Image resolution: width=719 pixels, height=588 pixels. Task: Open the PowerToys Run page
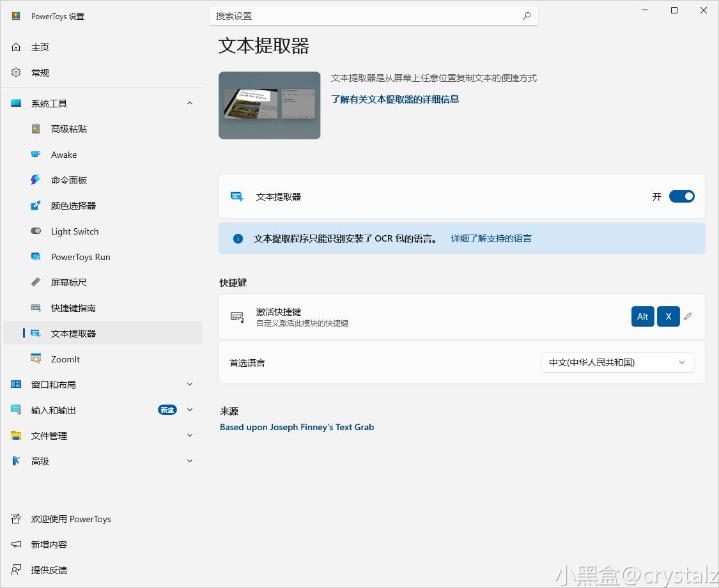[103, 257]
